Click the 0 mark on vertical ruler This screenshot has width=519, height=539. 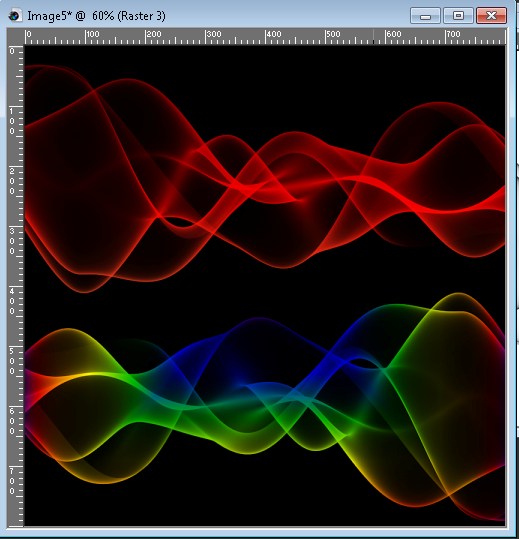pos(12,51)
